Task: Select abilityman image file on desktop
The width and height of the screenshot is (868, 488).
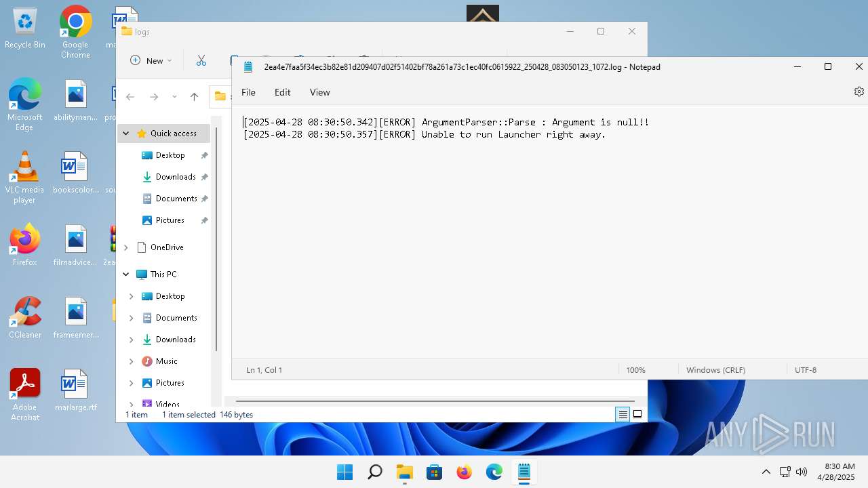Action: coord(75,100)
